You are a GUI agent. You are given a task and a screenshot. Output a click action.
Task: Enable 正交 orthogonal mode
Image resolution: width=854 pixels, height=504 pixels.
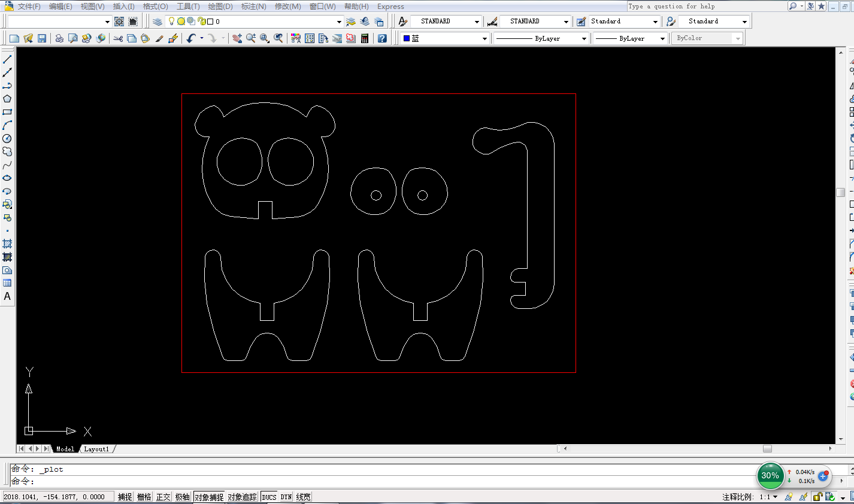[163, 496]
